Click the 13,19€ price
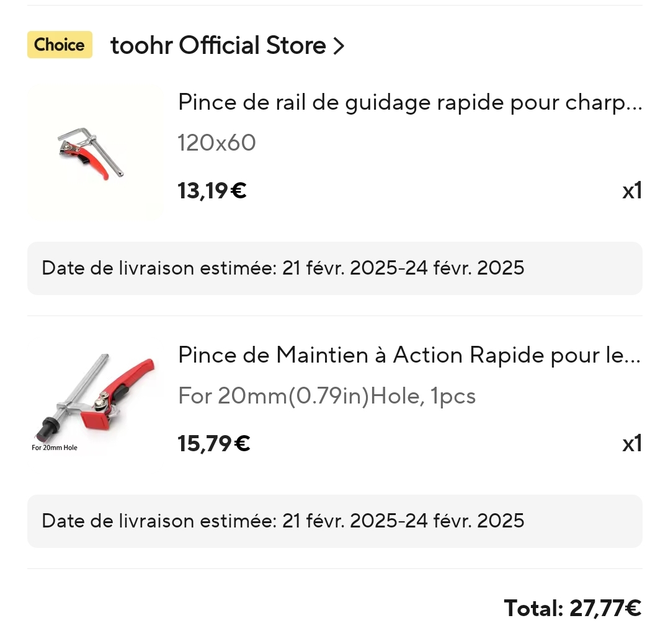 coord(212,191)
